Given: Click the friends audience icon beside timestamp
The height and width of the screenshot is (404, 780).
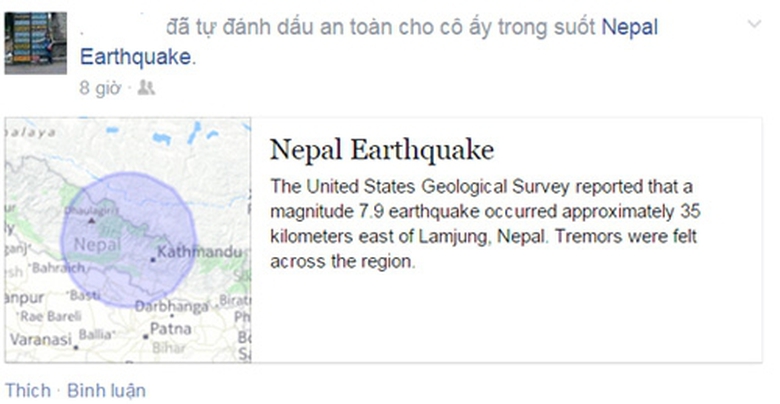Looking at the screenshot, I should [x=146, y=88].
